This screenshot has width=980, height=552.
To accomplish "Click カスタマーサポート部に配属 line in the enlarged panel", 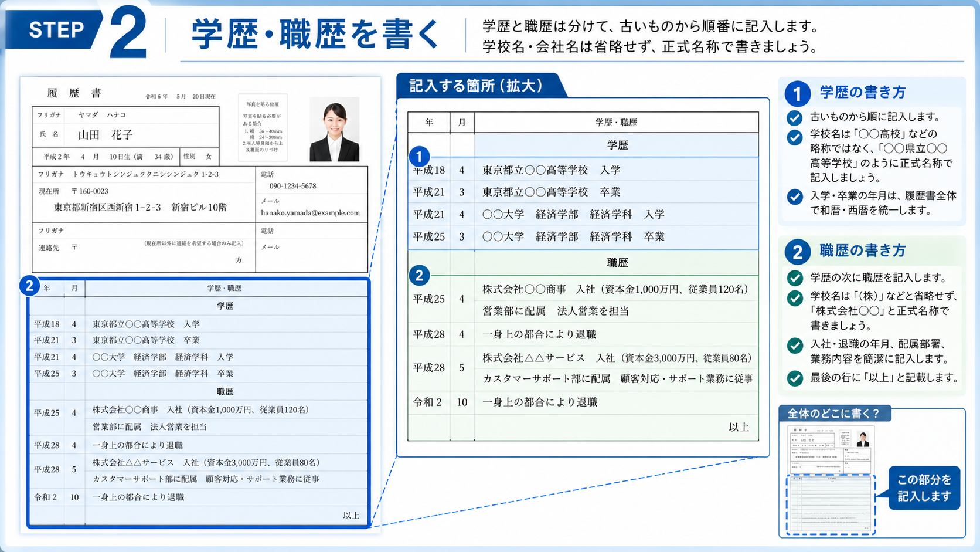I will [618, 379].
